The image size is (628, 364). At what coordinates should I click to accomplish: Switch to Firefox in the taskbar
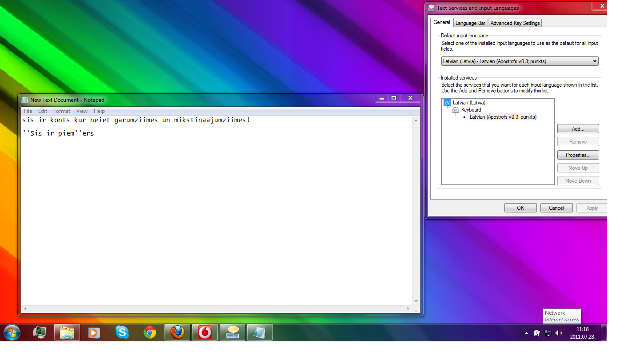[177, 332]
